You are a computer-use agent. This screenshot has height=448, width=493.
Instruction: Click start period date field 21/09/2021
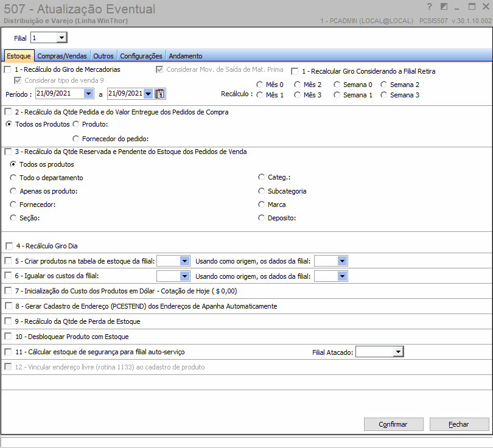[x=60, y=93]
